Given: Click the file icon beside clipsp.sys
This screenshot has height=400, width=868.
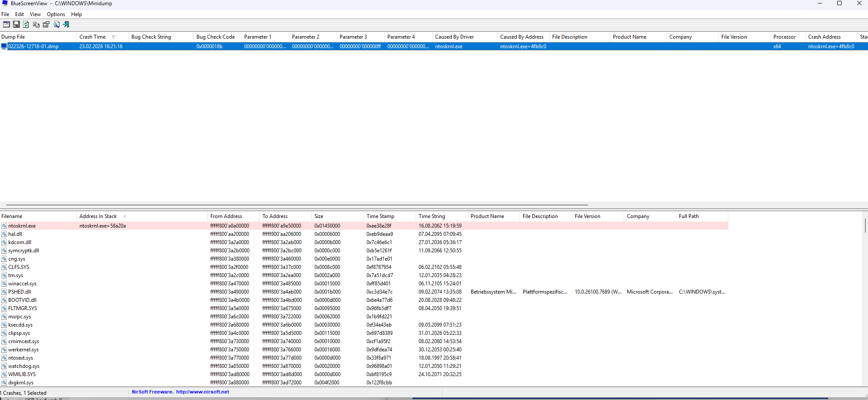Looking at the screenshot, I should coord(4,333).
